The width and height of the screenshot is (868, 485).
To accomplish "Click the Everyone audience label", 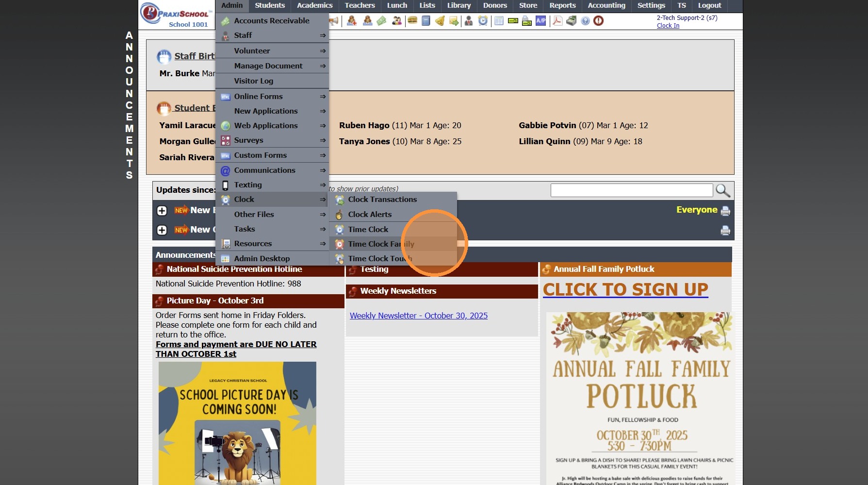I will (x=697, y=210).
